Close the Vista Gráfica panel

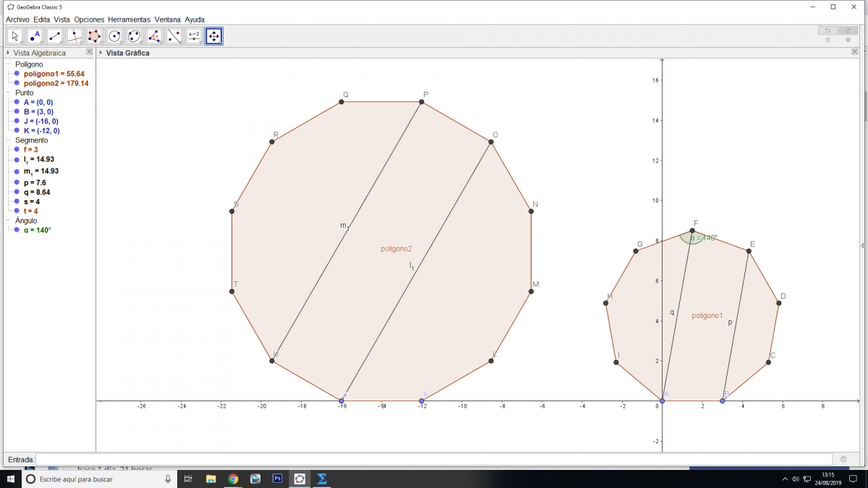(x=856, y=52)
